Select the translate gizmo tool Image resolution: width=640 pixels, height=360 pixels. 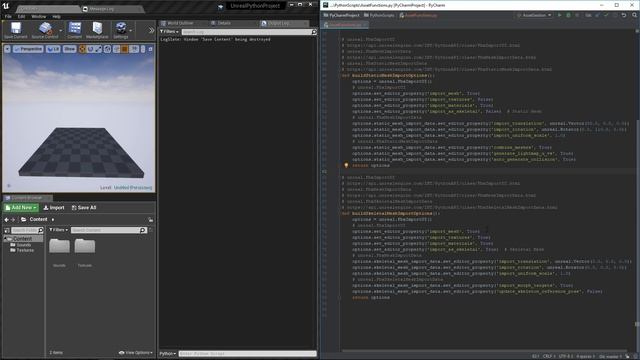[x=82, y=49]
